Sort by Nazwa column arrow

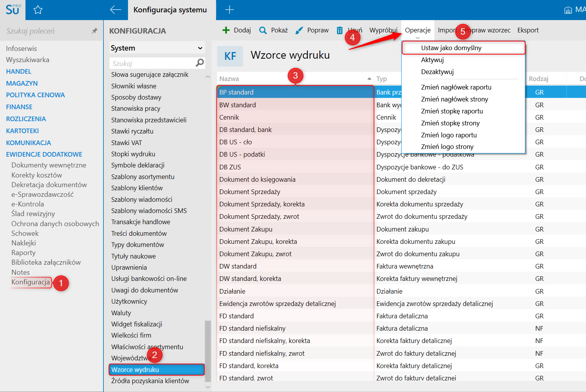(x=369, y=79)
